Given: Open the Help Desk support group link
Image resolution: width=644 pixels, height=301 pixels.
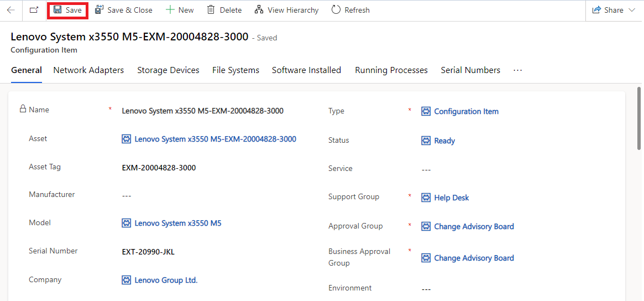Looking at the screenshot, I should coord(452,198).
